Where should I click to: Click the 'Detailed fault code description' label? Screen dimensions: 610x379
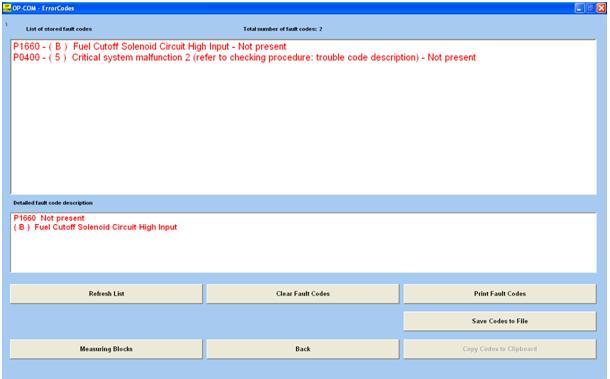point(53,203)
